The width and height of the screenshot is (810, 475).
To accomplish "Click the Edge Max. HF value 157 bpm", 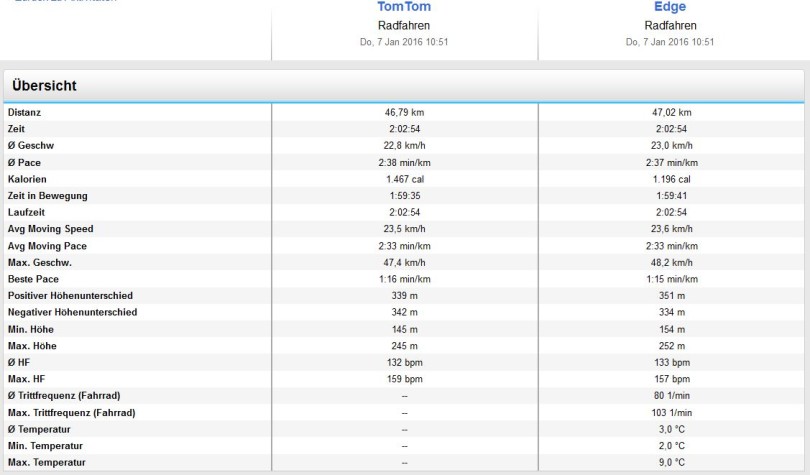I will pos(670,379).
